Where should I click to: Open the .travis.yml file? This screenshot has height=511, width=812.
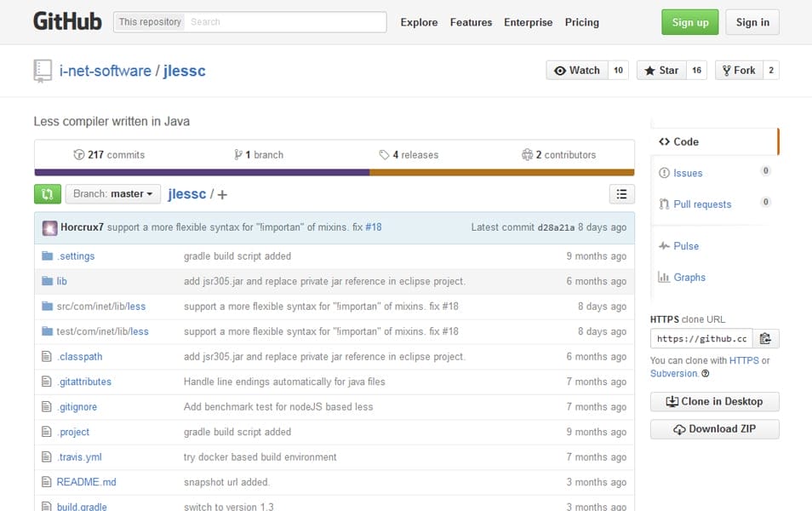pos(79,457)
